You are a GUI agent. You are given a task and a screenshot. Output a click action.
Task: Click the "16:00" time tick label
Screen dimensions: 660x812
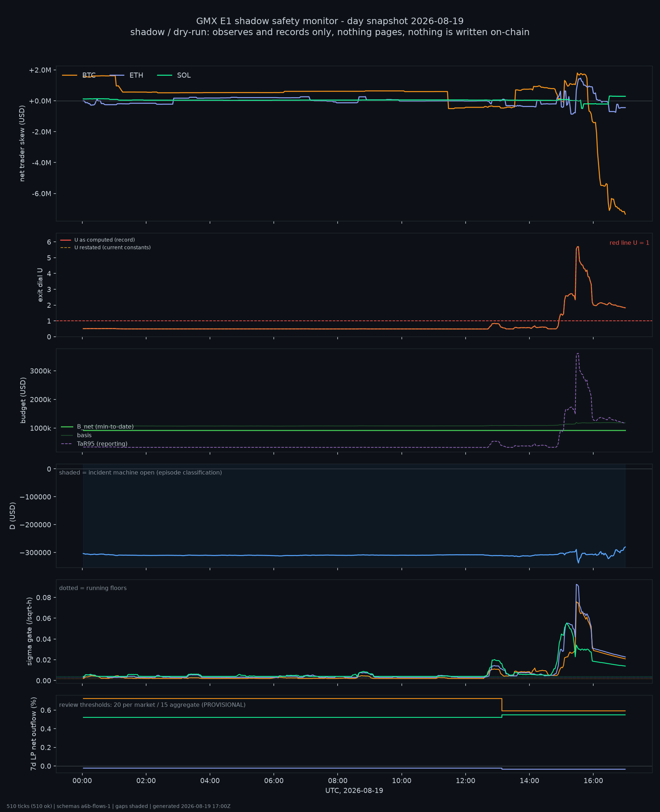tap(593, 781)
